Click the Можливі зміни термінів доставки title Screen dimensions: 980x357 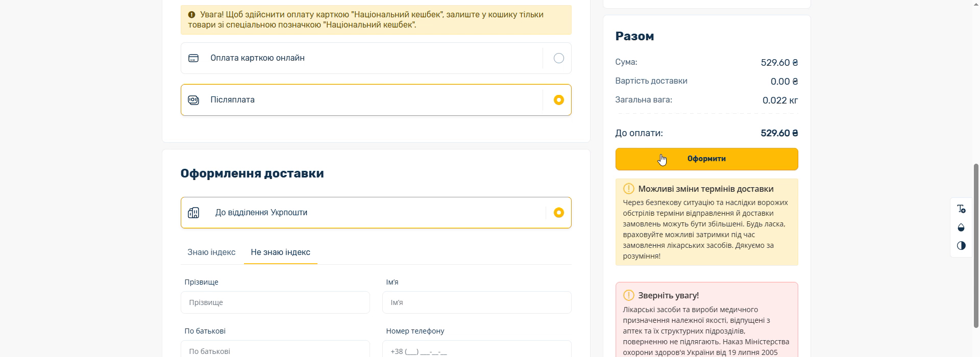point(706,189)
